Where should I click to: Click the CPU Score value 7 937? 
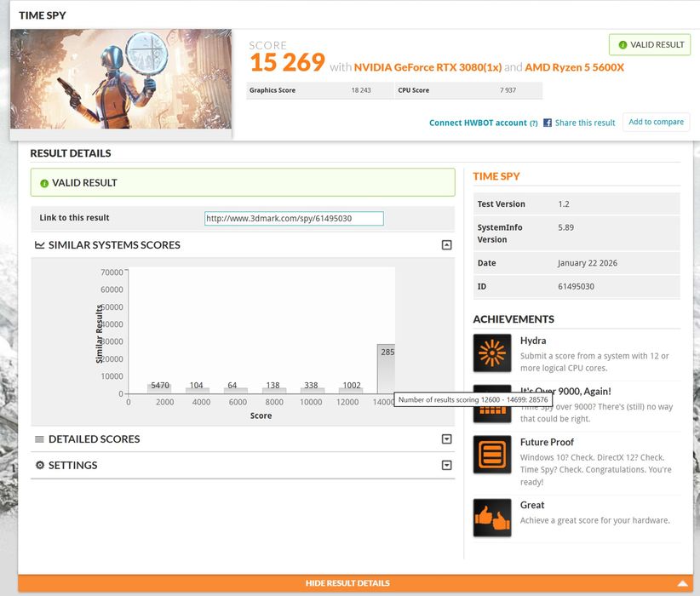(x=508, y=90)
